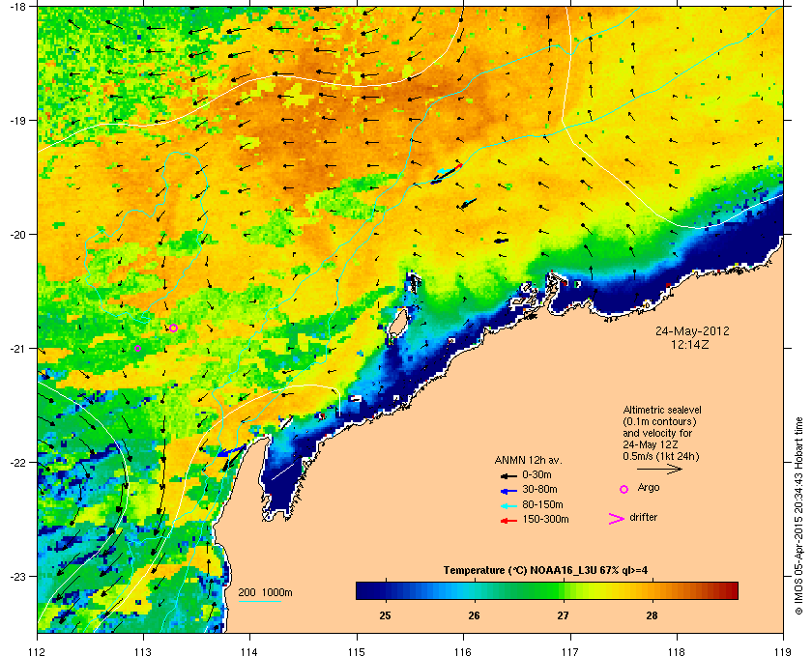Click the longitude axis label '115'

357,651
